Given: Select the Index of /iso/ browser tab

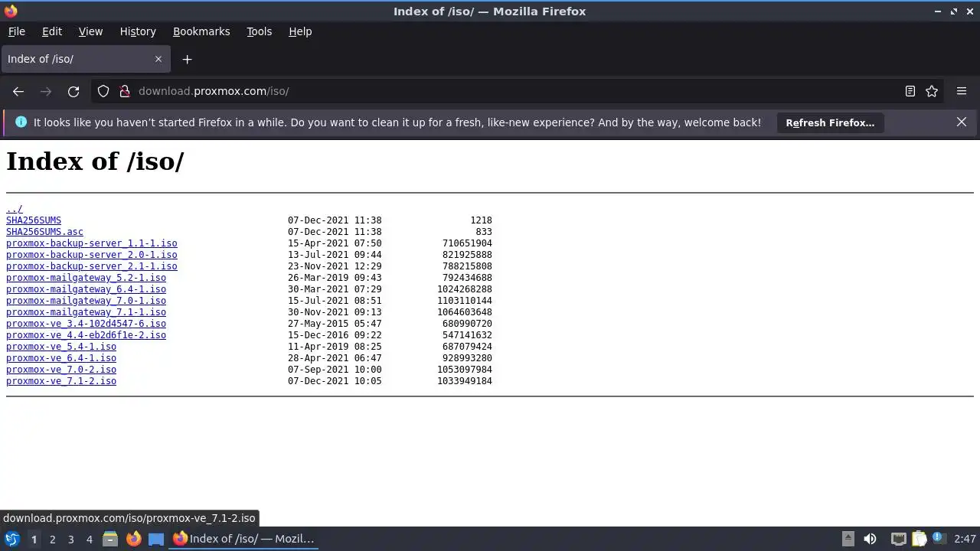Looking at the screenshot, I should [x=86, y=59].
